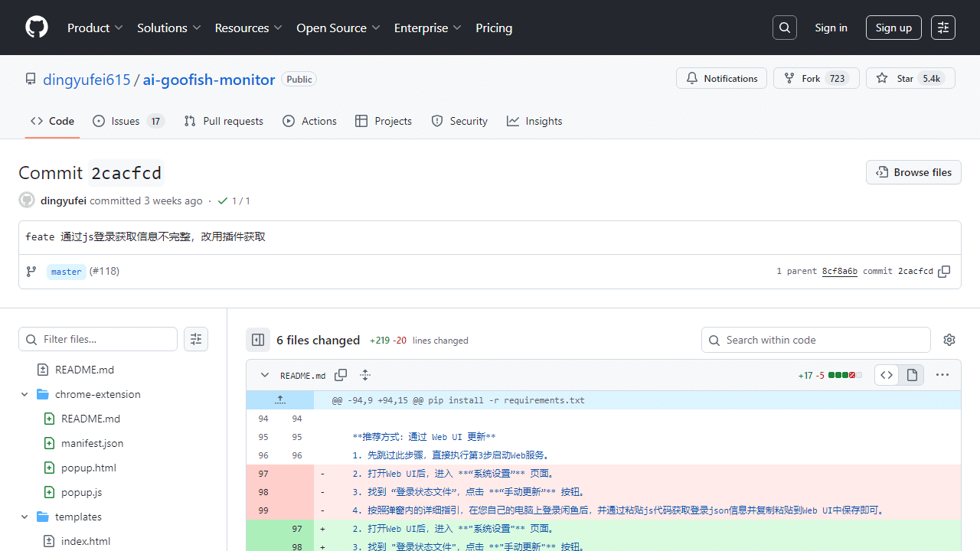This screenshot has width=980, height=551.
Task: Select popup.js in file tree
Action: tap(81, 492)
